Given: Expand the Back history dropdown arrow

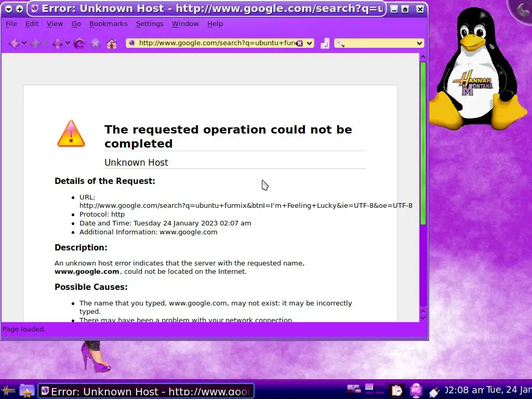Looking at the screenshot, I should [x=24, y=43].
